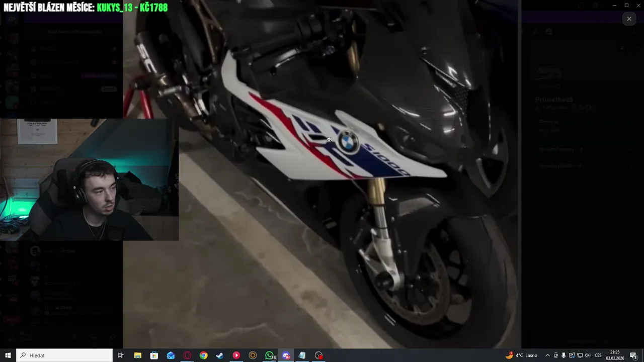Open WhatsApp with 38 unread badge

click(x=270, y=355)
